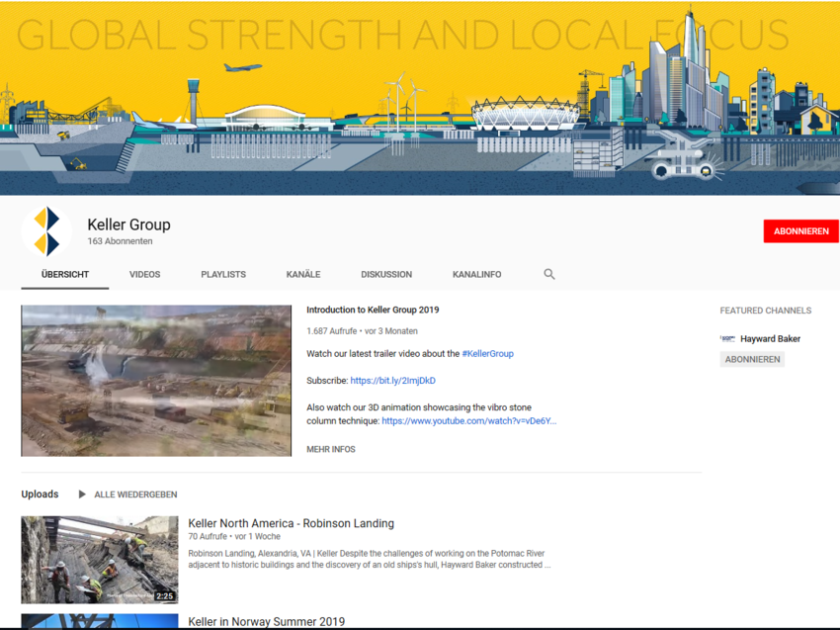Open the Robinson Landing video thumbnail
The image size is (840, 630).
pyautogui.click(x=100, y=560)
